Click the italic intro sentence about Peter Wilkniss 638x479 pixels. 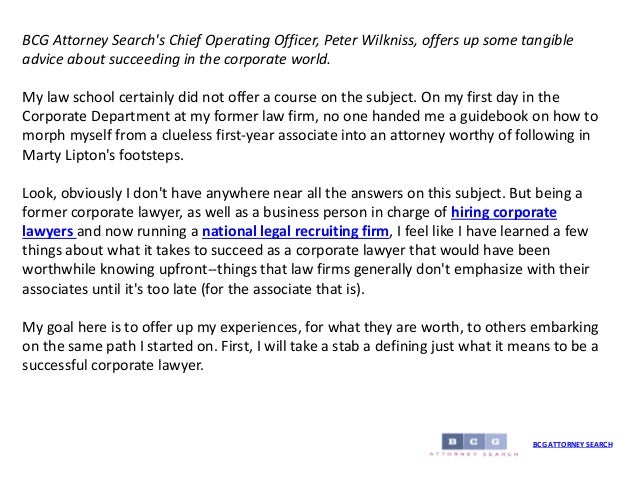pos(298,50)
